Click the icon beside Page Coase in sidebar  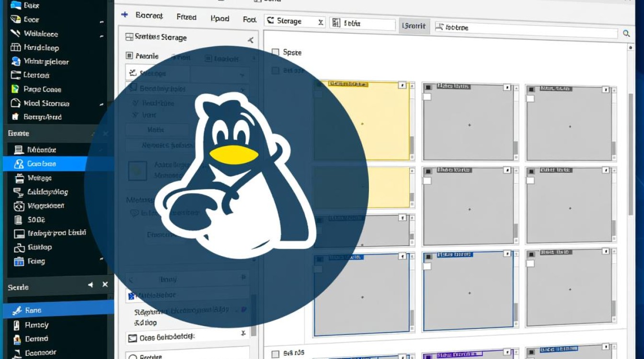[x=15, y=89]
